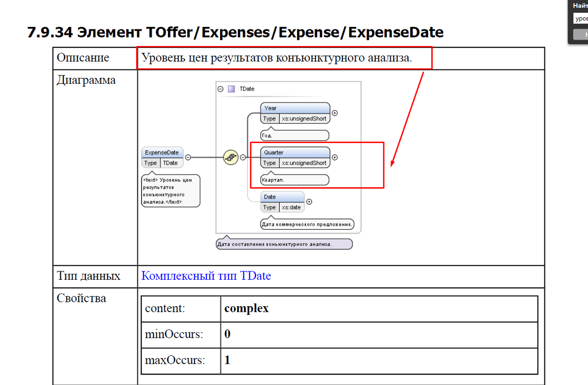Collapse the TDate frame via its minus icon

click(220, 89)
